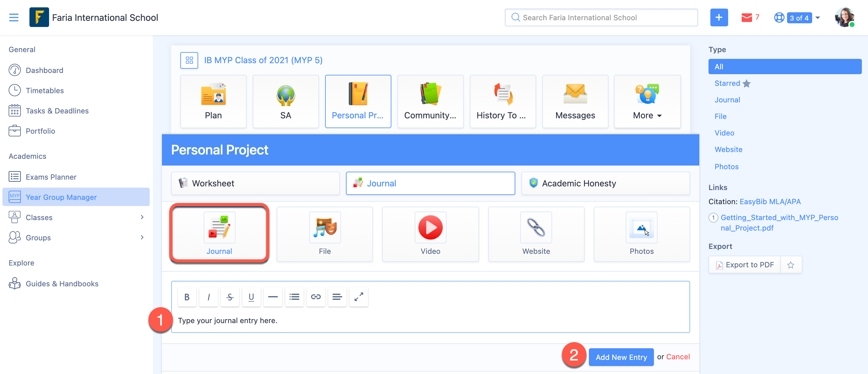Click the Cancel link
Screen dimensions: 868x374
(678, 357)
